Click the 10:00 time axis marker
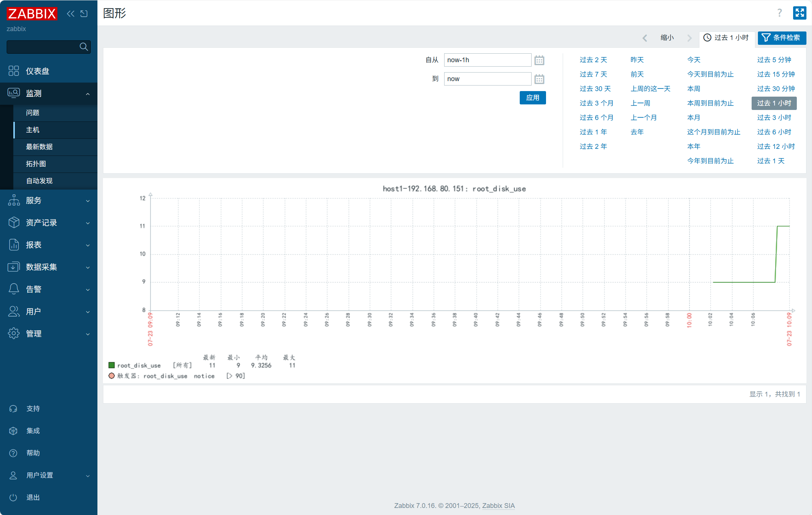Screen dimensions: 812x515 pos(689,320)
